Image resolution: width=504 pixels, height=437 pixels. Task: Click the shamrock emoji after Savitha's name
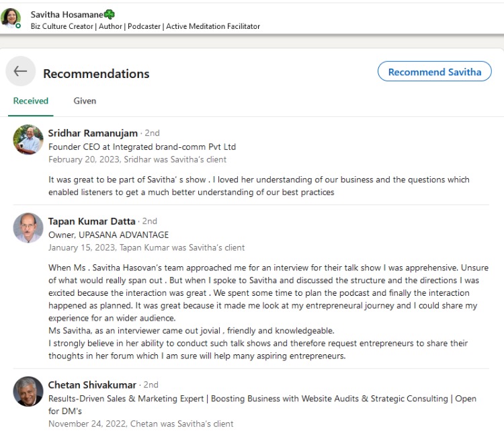click(109, 14)
